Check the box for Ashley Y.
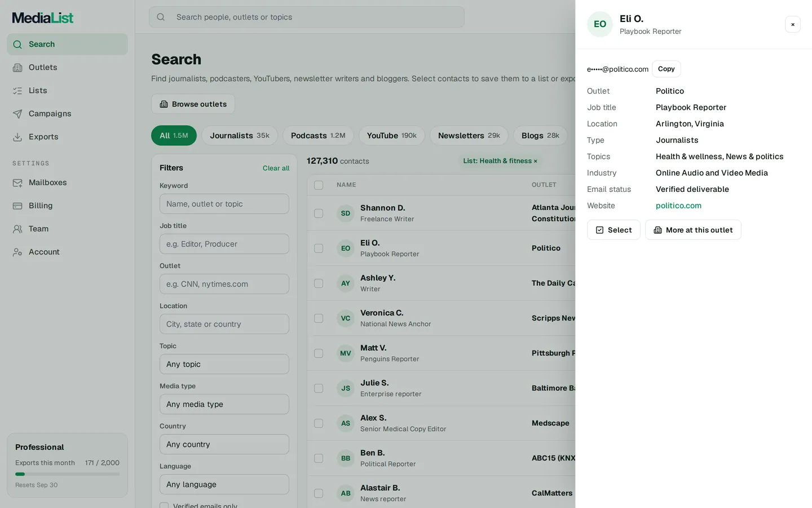This screenshot has height=508, width=812. [319, 283]
